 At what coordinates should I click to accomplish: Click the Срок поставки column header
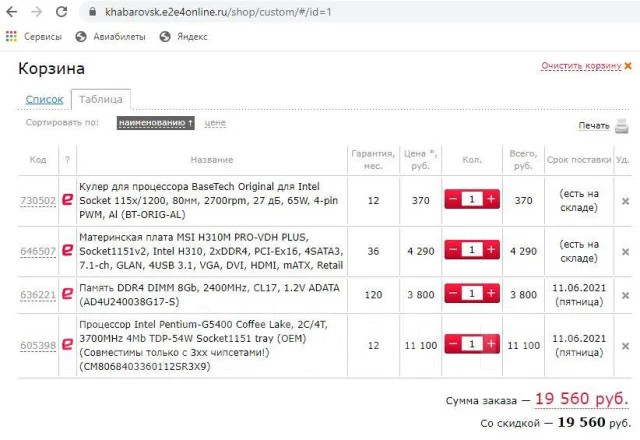(579, 160)
